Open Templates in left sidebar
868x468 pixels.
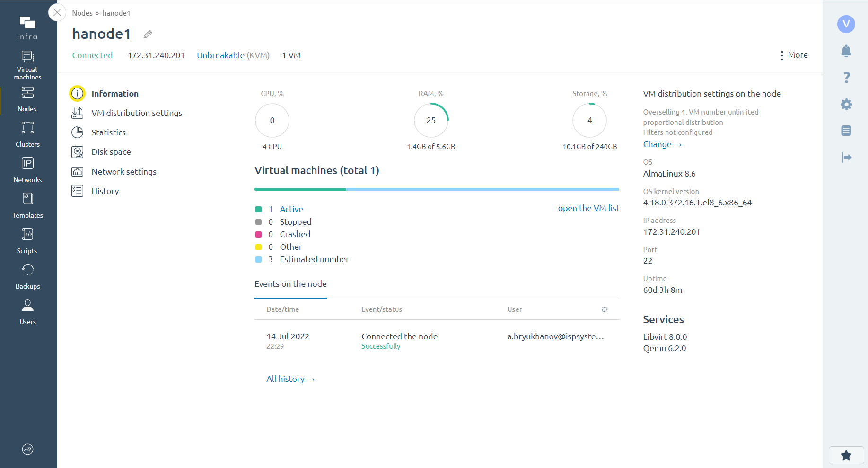pyautogui.click(x=27, y=205)
